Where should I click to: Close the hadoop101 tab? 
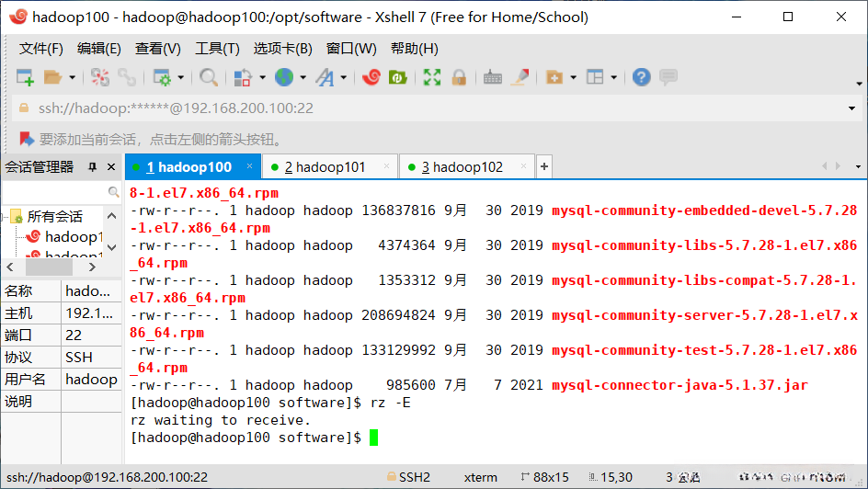tap(386, 166)
